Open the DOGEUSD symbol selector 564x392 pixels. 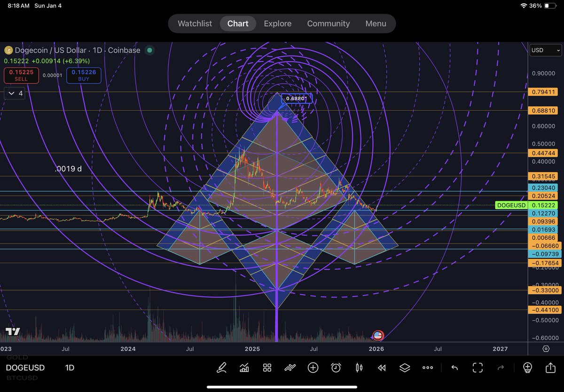pyautogui.click(x=25, y=368)
